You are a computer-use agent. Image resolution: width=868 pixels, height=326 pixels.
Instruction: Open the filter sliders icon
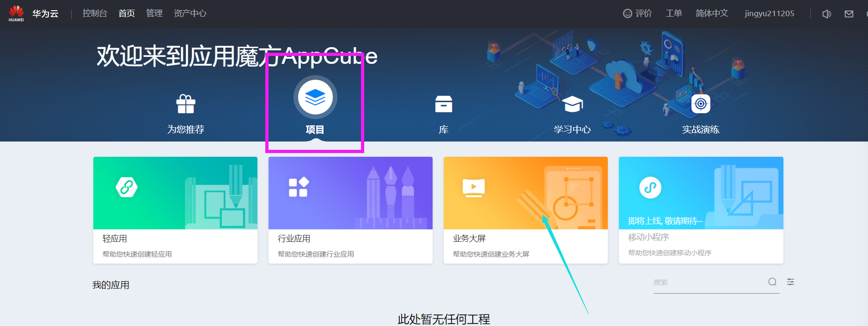[x=791, y=282]
